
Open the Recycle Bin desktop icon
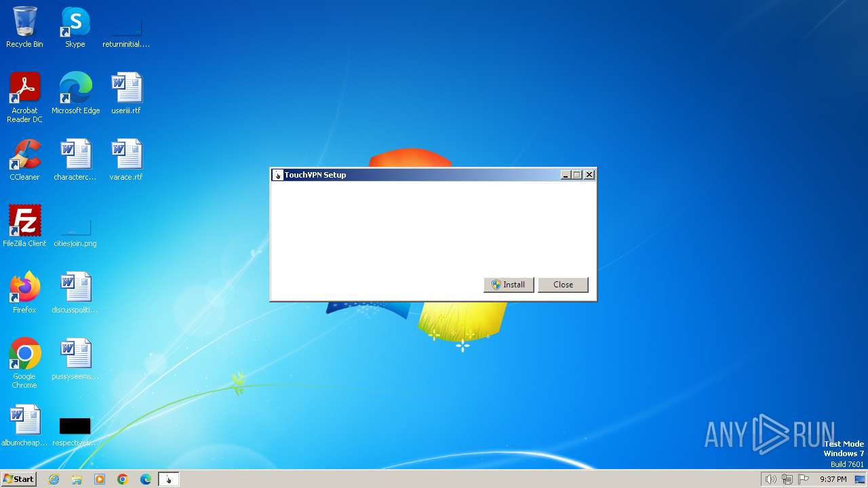pyautogui.click(x=24, y=27)
